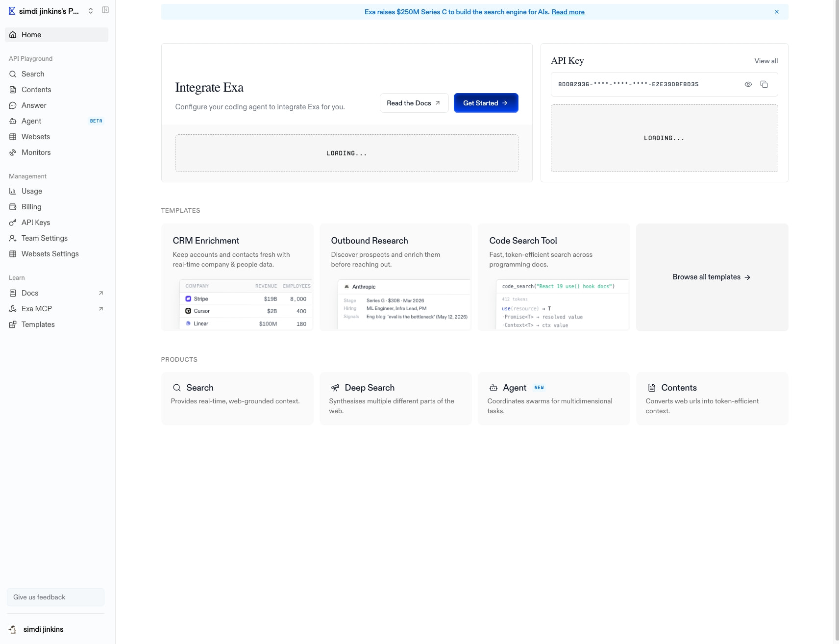Image resolution: width=839 pixels, height=644 pixels.
Task: Open the CRM Enrichment template card
Action: (237, 277)
